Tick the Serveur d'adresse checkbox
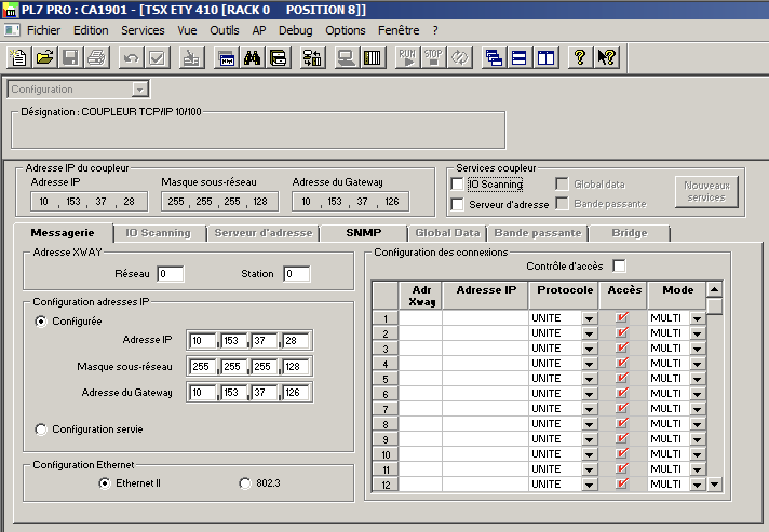The width and height of the screenshot is (769, 532). (457, 204)
